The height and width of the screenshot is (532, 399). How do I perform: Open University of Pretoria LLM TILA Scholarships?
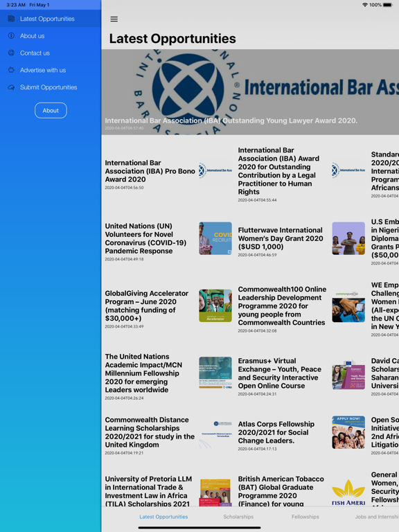(148, 491)
